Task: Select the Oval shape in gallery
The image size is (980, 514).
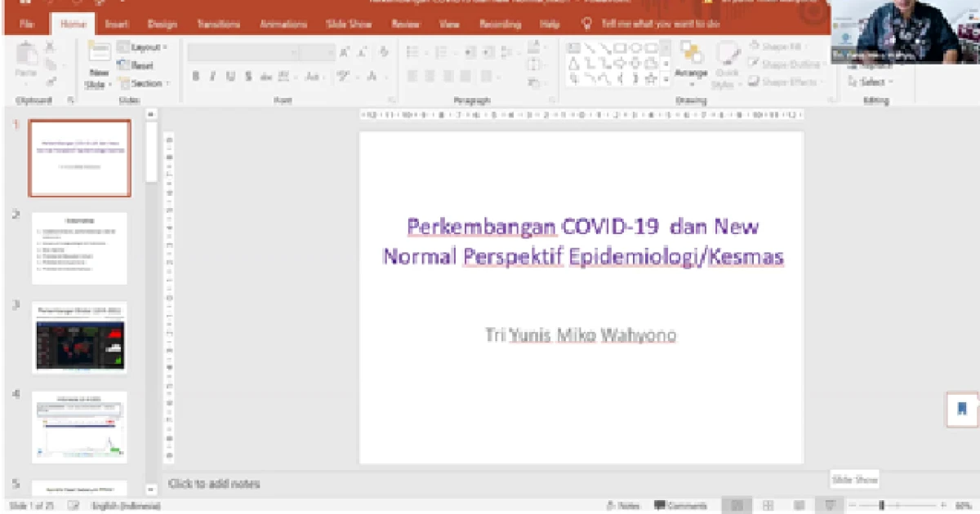Action: pyautogui.click(x=636, y=47)
